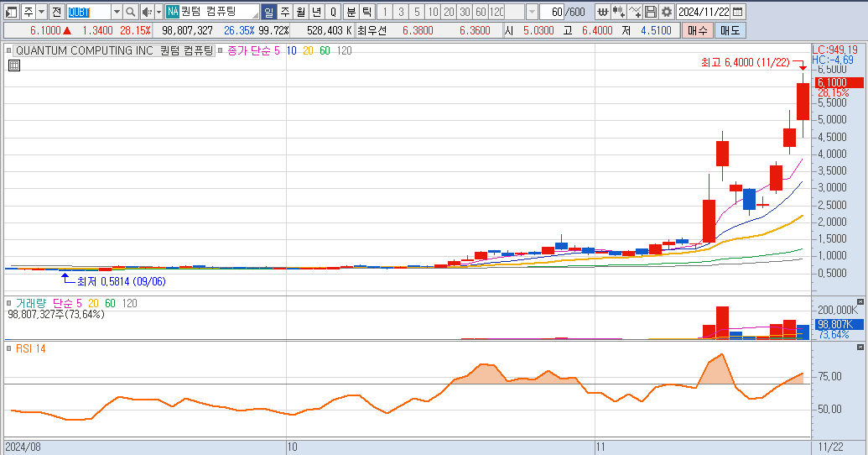Click the RSI 14 indicator label
868x455 pixels.
[x=31, y=348]
